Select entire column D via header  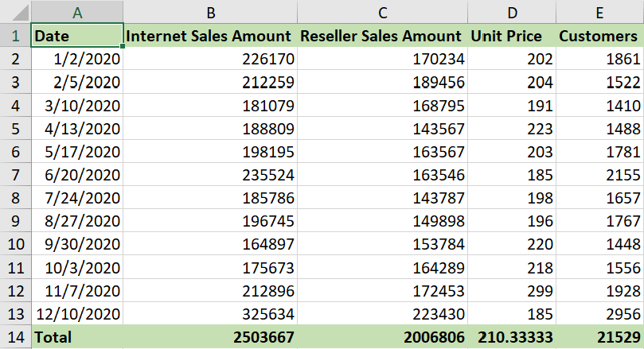(x=511, y=13)
